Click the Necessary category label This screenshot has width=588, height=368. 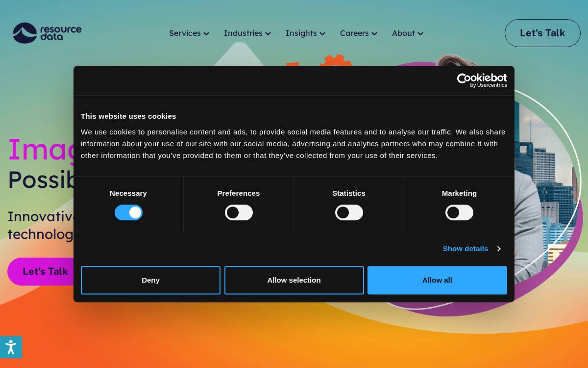(128, 193)
